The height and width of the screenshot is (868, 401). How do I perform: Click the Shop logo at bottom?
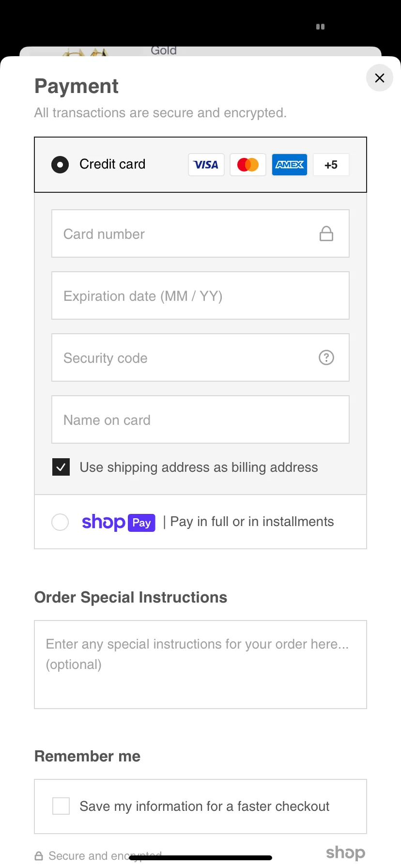tap(345, 852)
